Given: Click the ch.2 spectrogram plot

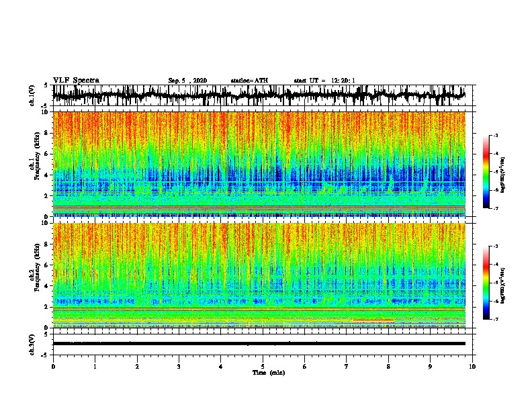Looking at the screenshot, I should (259, 275).
